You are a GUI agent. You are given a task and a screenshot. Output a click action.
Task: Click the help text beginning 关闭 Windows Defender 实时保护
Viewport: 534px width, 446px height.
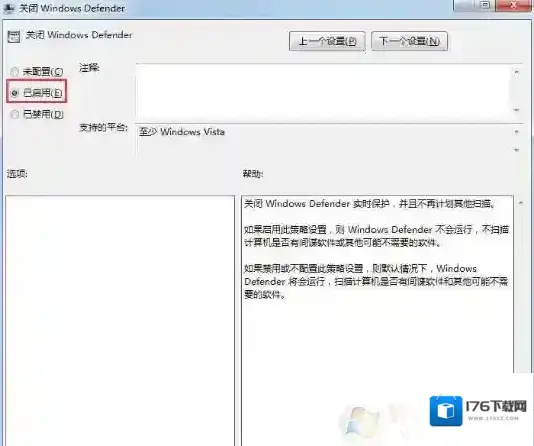point(370,204)
